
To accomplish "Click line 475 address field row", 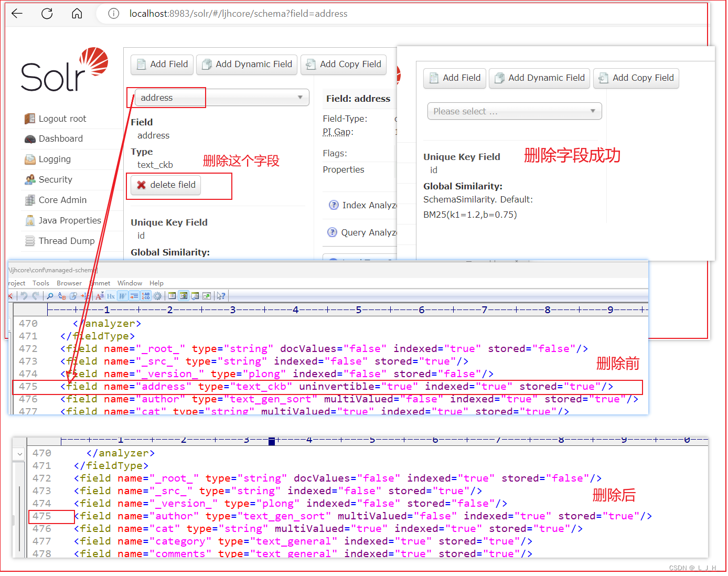I will click(x=327, y=387).
